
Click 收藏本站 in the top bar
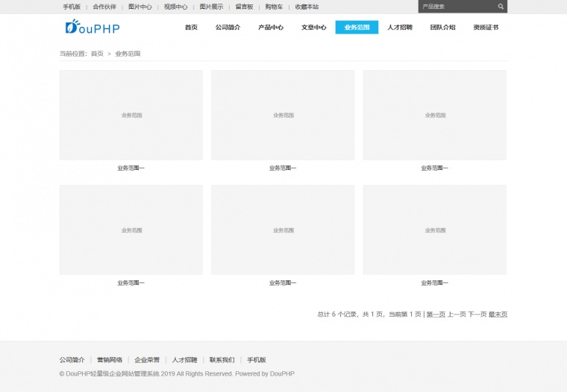(x=307, y=7)
